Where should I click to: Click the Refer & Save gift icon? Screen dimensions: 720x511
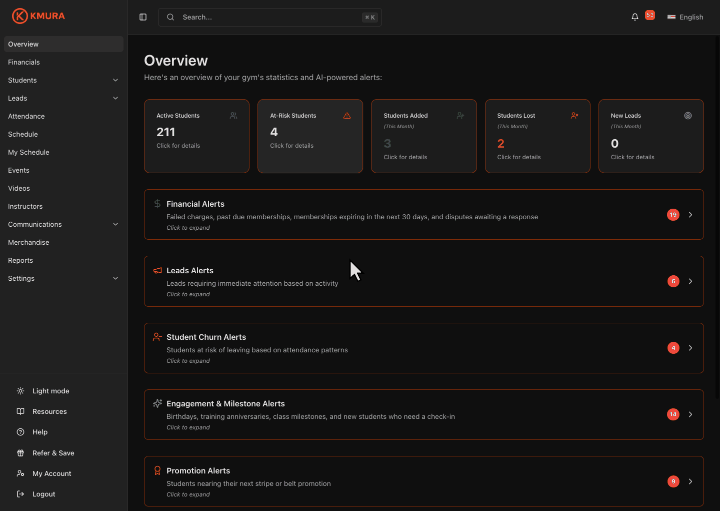tap(20, 453)
